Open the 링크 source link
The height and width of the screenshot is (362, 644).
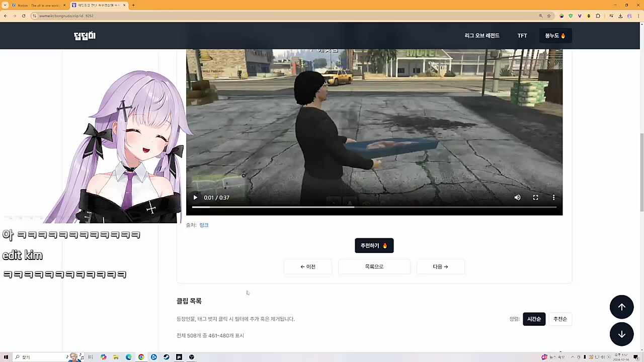pyautogui.click(x=204, y=225)
